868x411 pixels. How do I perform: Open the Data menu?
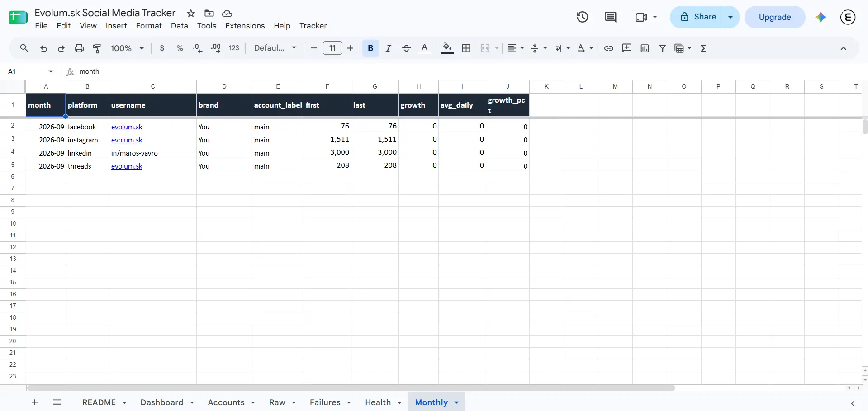(179, 26)
